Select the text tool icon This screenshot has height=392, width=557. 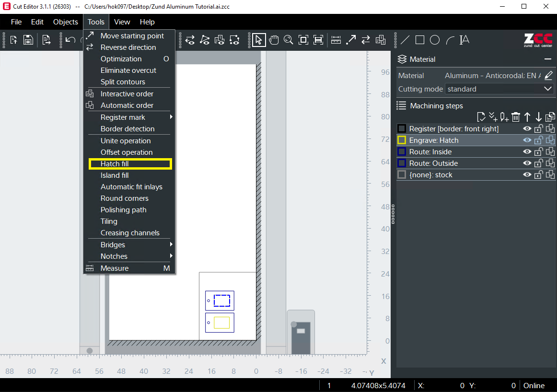[464, 40]
